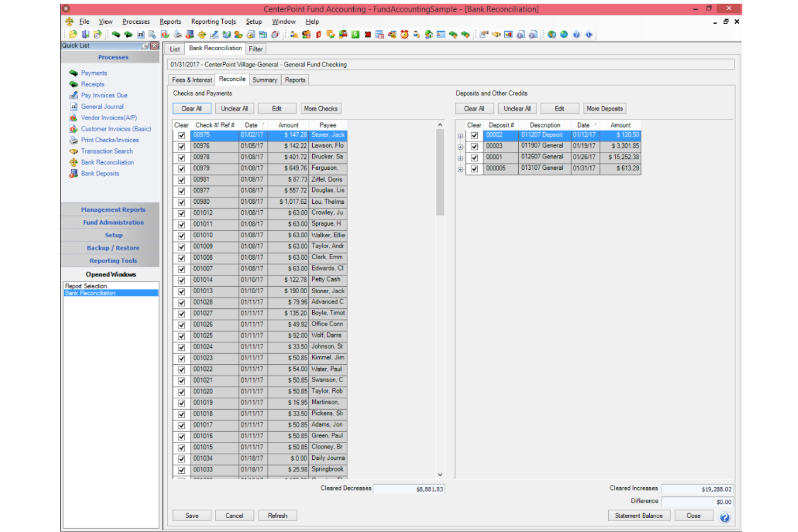
Task: Open the Reports menu in menu bar
Action: [170, 22]
